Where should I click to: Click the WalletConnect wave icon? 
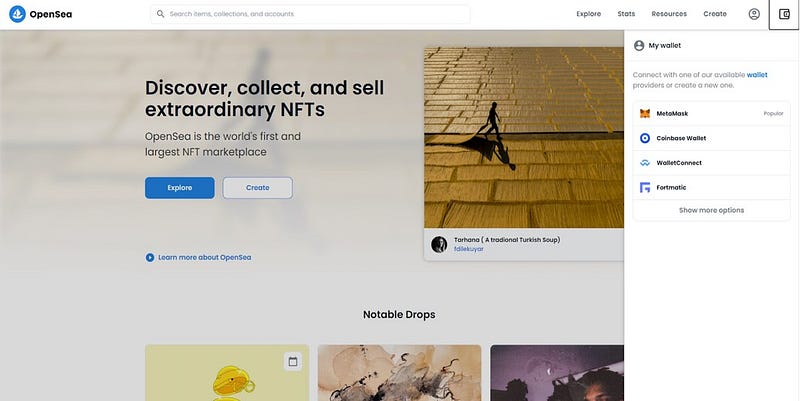(645, 163)
